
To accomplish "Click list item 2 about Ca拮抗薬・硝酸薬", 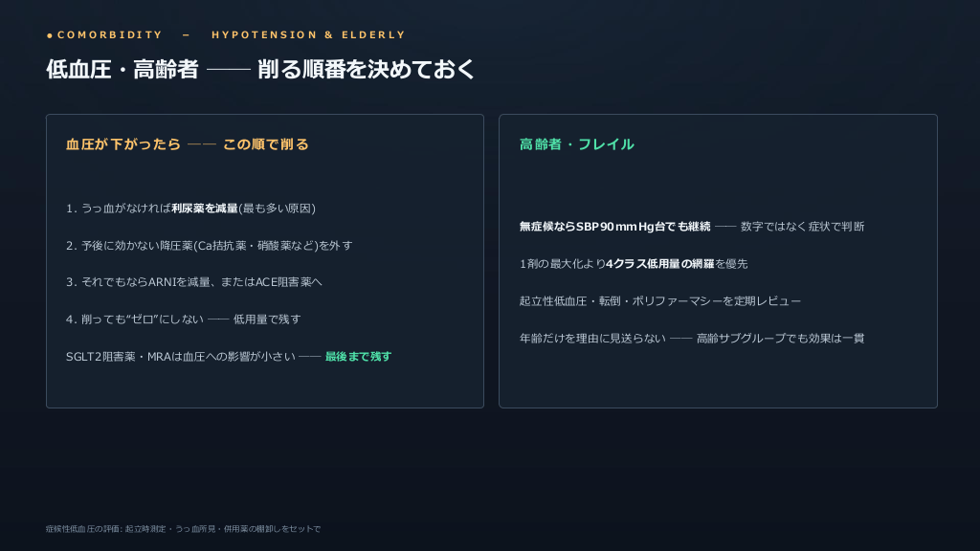I will [210, 246].
